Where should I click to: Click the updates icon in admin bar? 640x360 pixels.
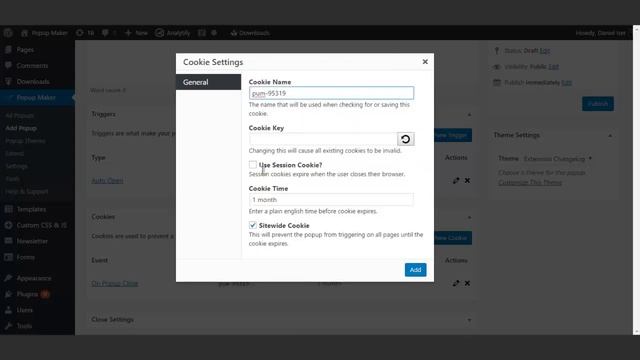[x=85, y=33]
